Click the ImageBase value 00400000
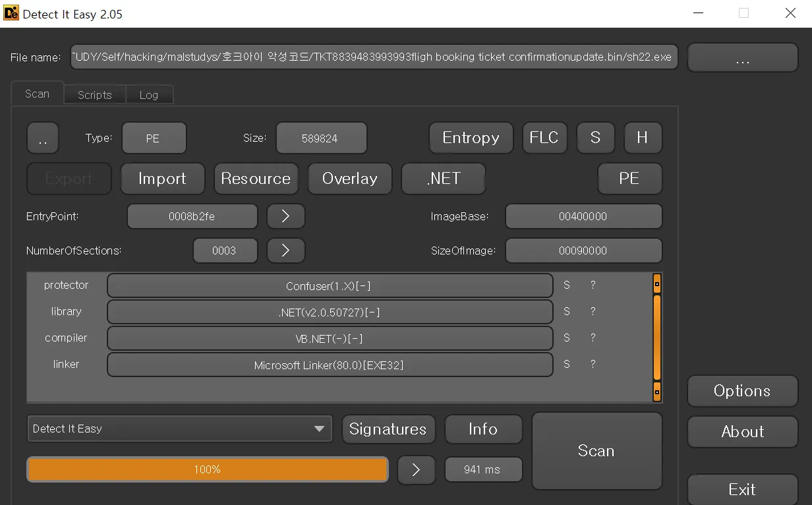 [x=583, y=216]
